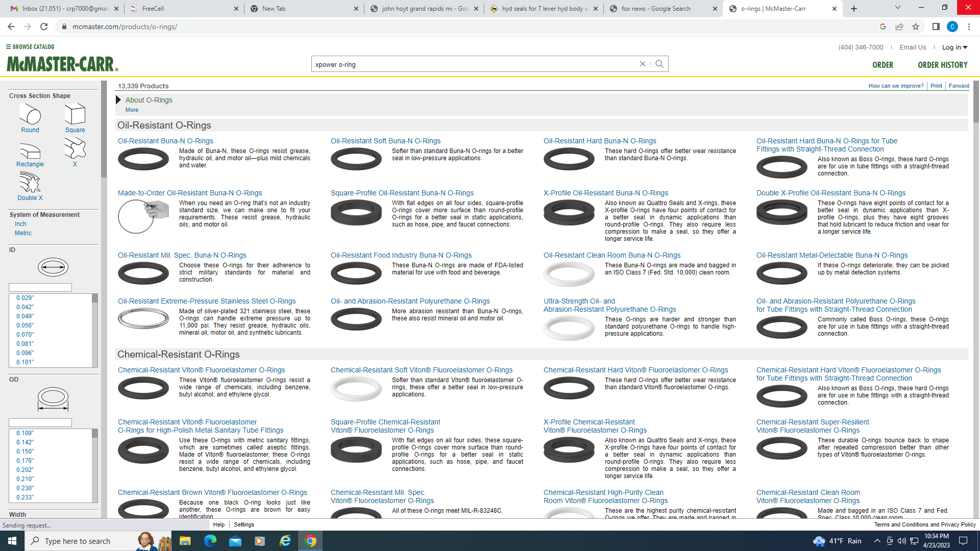The width and height of the screenshot is (980, 551).
Task: Open Mail app from taskbar
Action: (235, 541)
